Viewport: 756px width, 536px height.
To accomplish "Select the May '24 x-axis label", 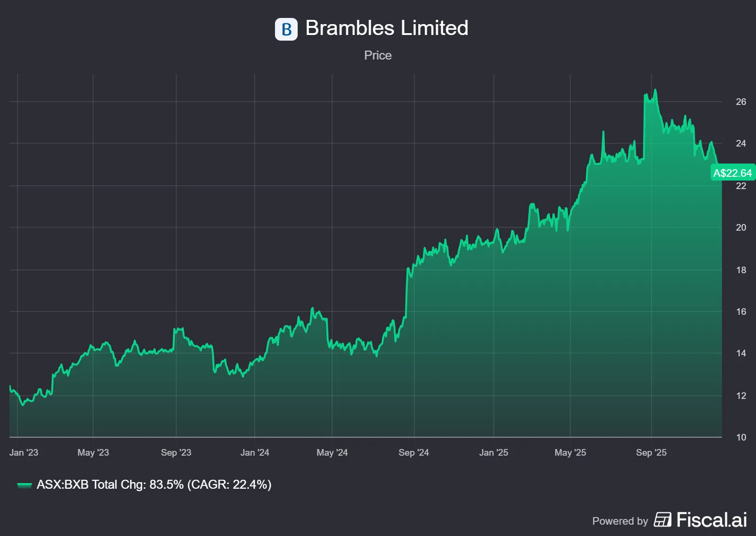I will pos(332,452).
